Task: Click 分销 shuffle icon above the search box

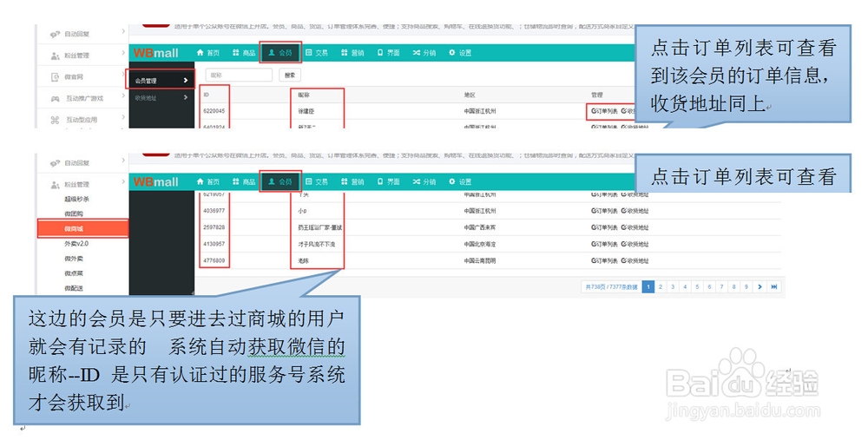Action: coord(417,53)
